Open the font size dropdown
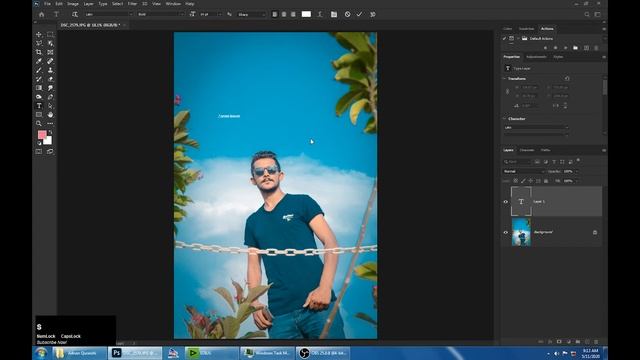The width and height of the screenshot is (640, 360). 211,14
